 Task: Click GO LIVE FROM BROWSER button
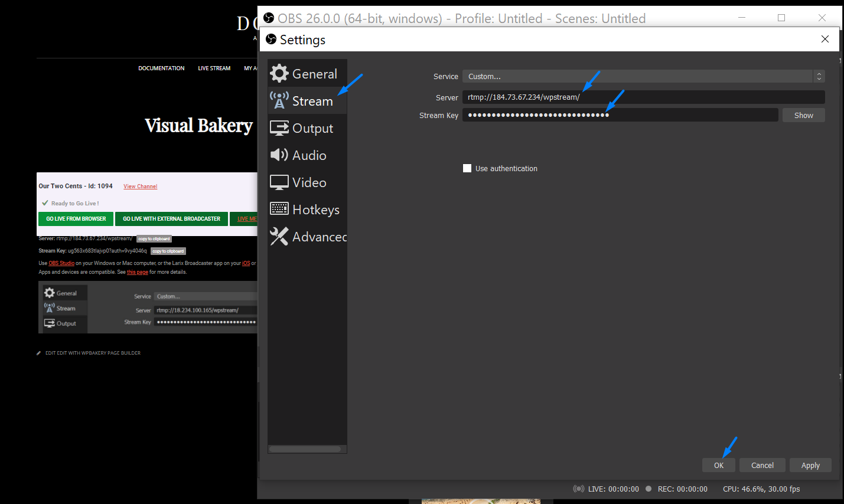click(76, 219)
